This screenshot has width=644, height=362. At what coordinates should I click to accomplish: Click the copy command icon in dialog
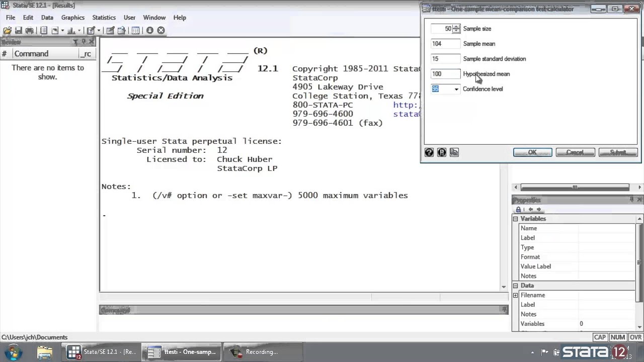point(454,152)
